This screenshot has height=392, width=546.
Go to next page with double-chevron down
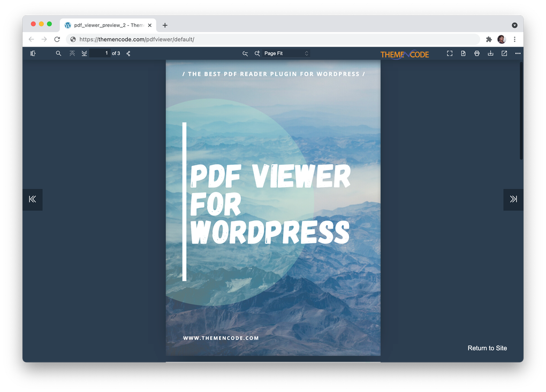coord(85,53)
